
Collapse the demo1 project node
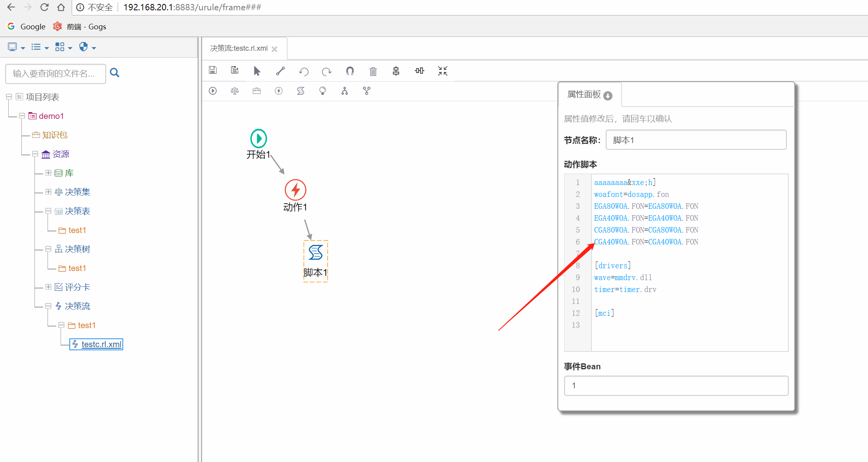22,116
